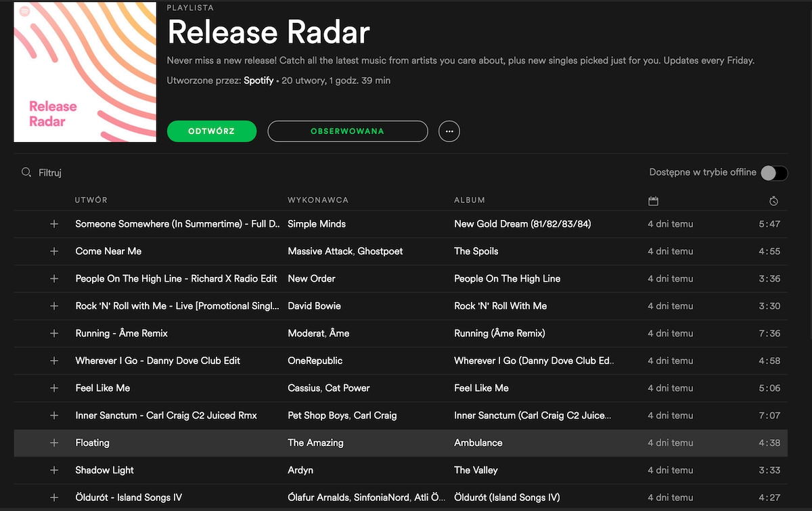Click the 7:36 duration value

tap(769, 334)
